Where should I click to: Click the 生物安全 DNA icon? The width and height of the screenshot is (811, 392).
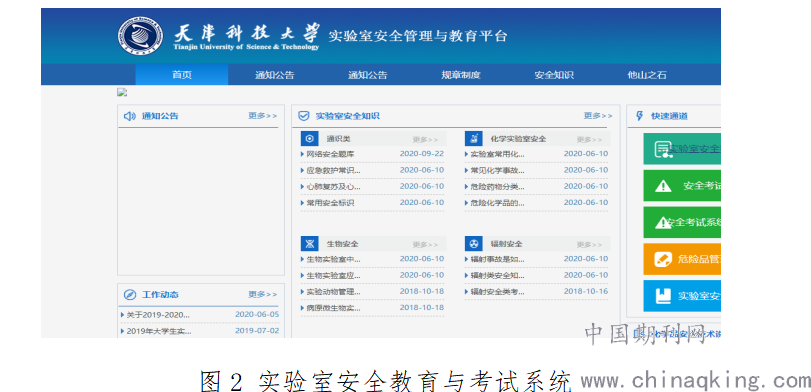click(309, 244)
